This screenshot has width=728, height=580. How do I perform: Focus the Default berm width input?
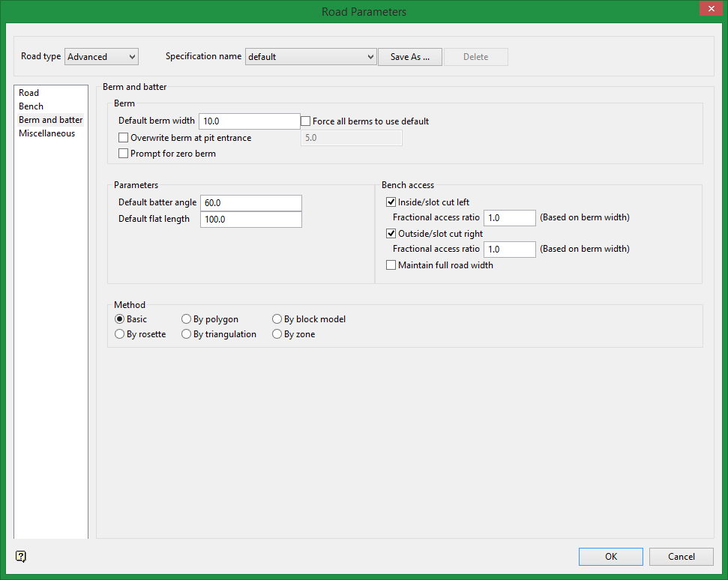[x=249, y=121]
